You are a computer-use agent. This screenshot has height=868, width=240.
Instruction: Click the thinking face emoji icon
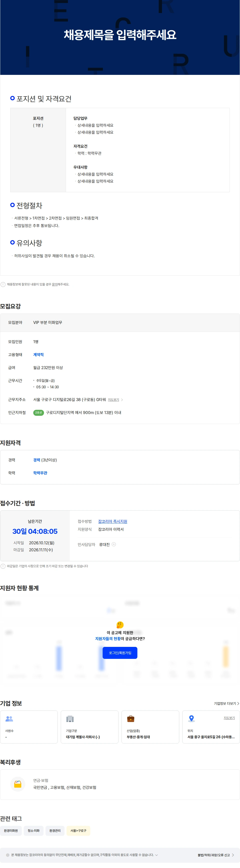120,625
